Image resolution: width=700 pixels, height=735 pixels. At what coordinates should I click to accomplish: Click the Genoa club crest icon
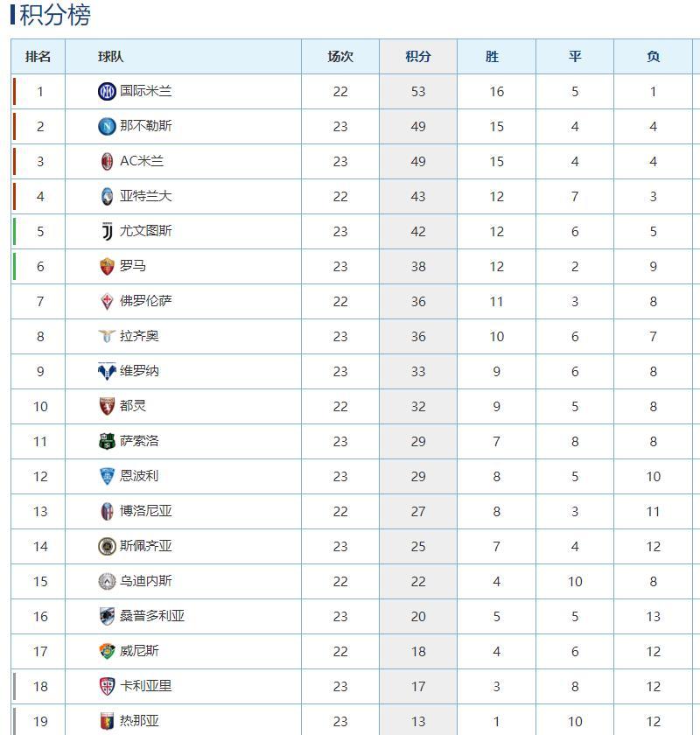107,721
